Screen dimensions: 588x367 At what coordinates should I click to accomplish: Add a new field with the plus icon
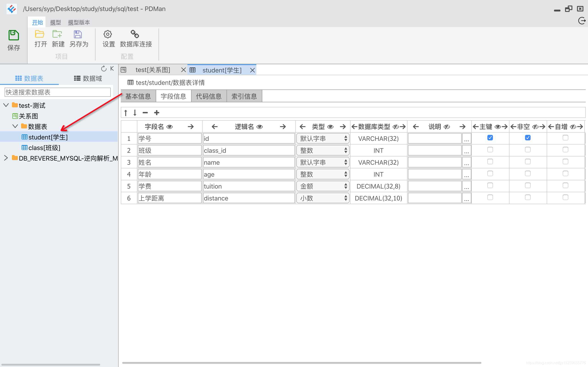pos(157,112)
